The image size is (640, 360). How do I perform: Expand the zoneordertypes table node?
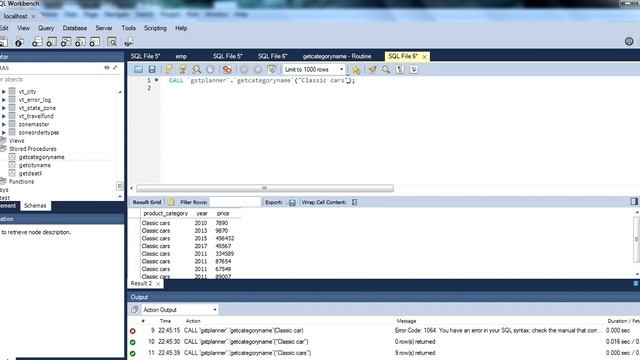(4, 132)
